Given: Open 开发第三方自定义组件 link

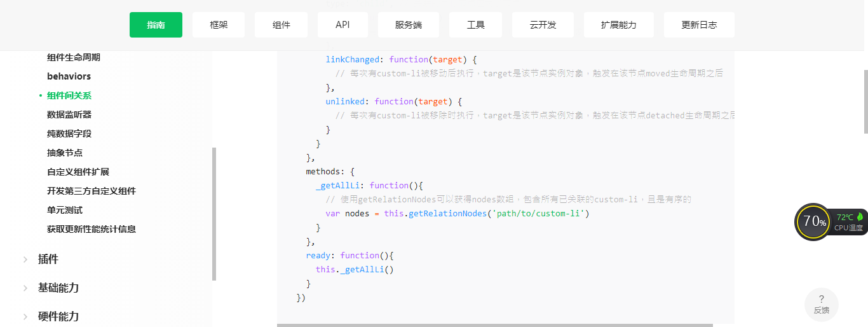Looking at the screenshot, I should 92,191.
